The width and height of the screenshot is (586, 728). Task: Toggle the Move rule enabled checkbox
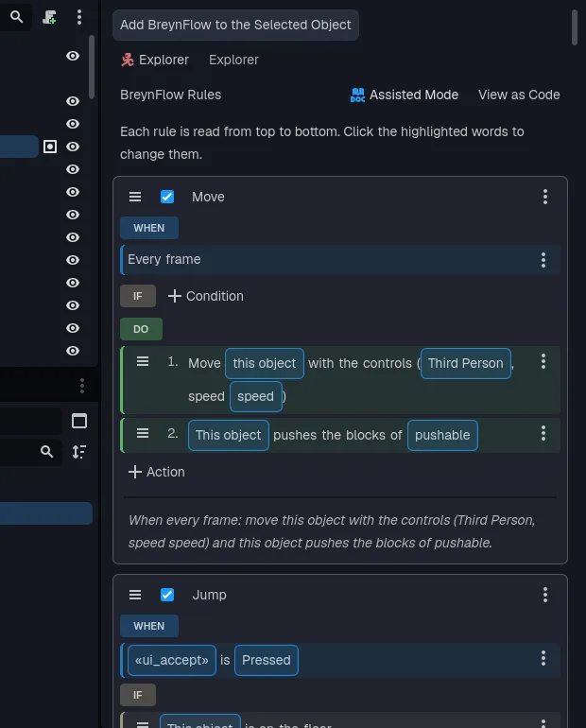pos(167,197)
